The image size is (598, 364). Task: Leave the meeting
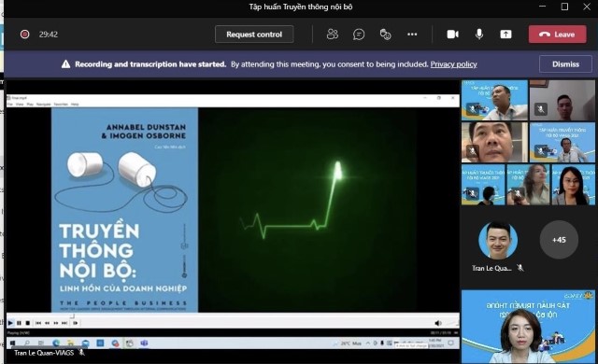[557, 35]
